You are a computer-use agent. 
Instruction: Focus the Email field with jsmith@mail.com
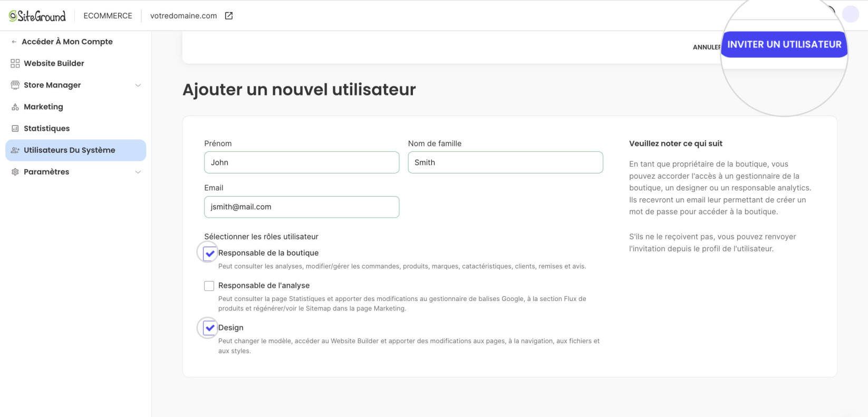click(x=302, y=207)
